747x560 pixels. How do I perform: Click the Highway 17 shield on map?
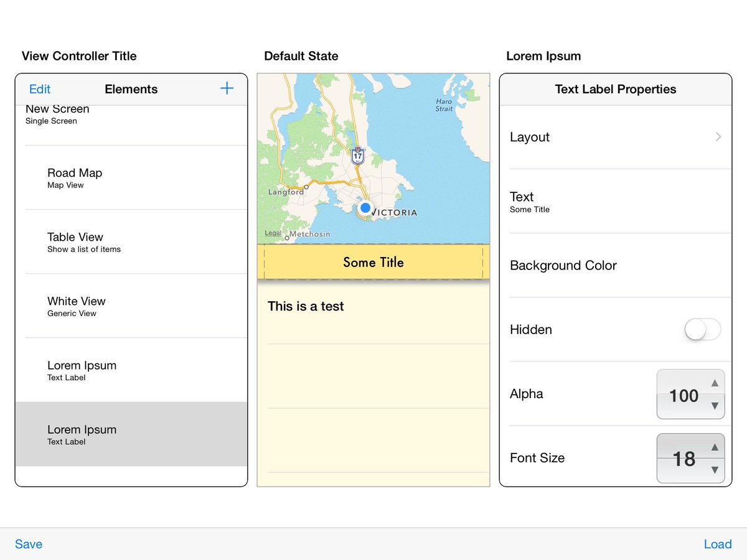click(357, 155)
